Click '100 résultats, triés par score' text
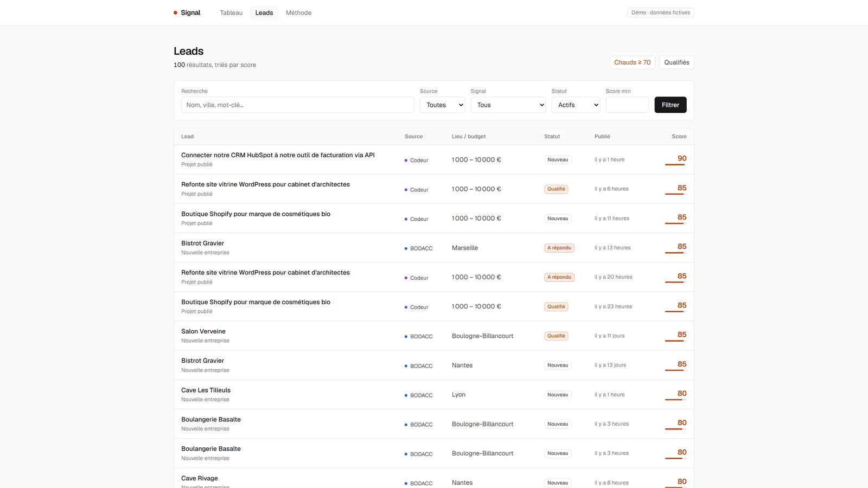 tap(215, 65)
